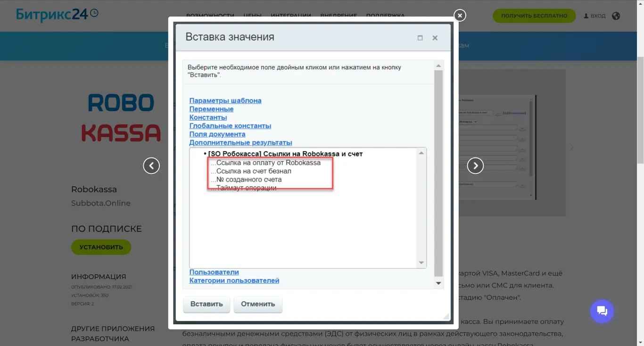Expand Поля документа section
644x346 pixels.
click(x=217, y=134)
